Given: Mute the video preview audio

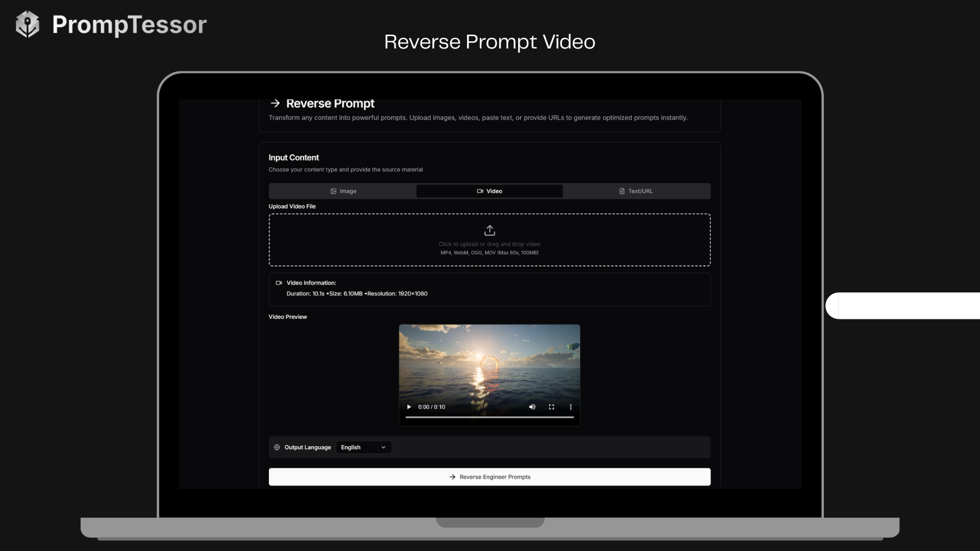Looking at the screenshot, I should tap(532, 407).
